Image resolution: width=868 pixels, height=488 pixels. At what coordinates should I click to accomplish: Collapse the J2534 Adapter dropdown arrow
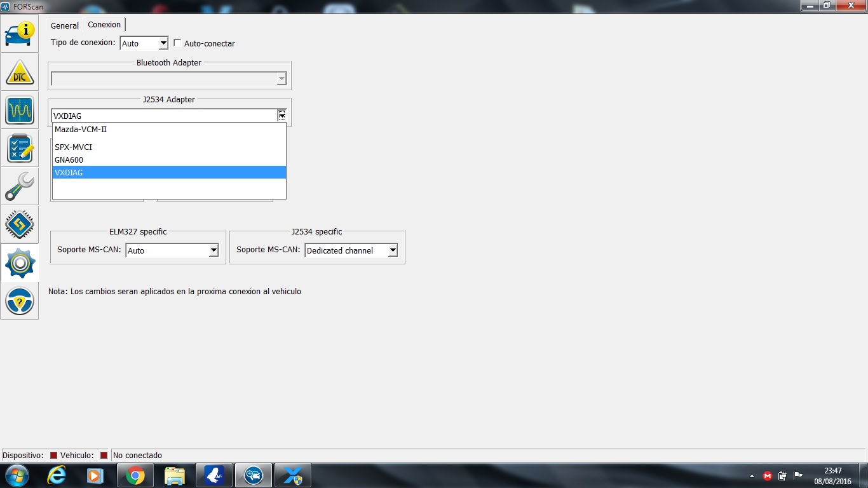281,116
